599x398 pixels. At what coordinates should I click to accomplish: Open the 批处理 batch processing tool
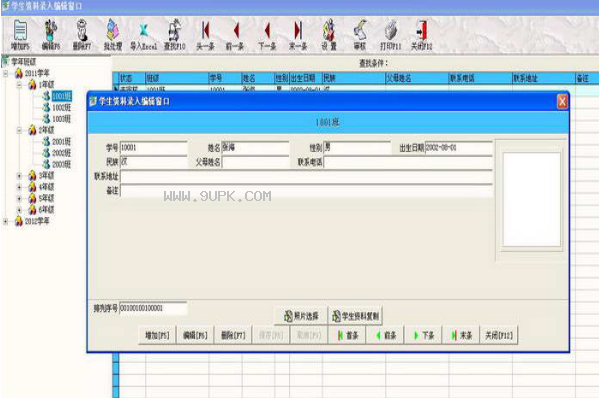pos(113,35)
